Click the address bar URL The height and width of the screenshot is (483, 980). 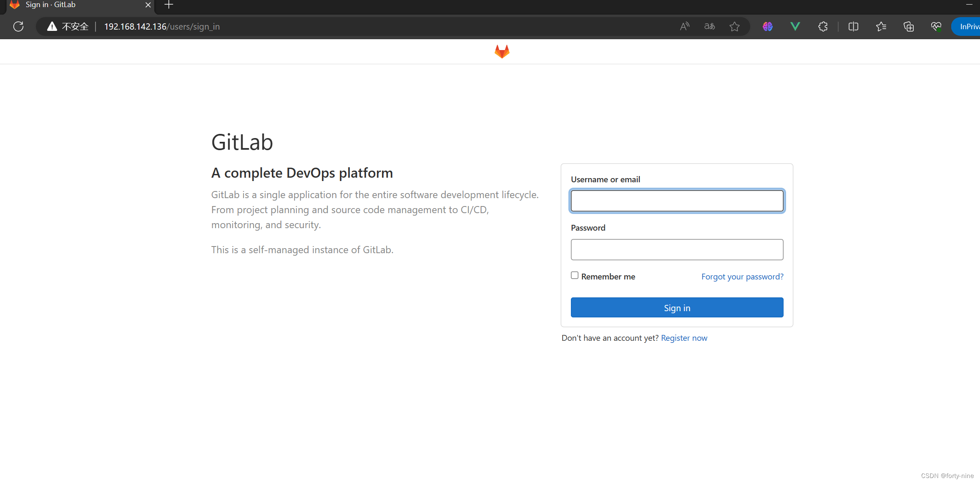(x=162, y=26)
